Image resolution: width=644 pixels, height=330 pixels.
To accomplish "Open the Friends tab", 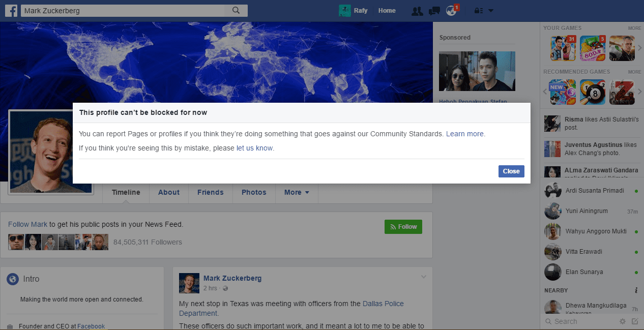I will pyautogui.click(x=211, y=192).
